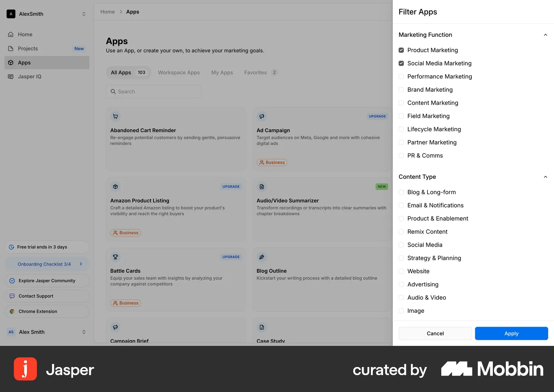
Task: Apply the selected filters
Action: click(x=511, y=334)
